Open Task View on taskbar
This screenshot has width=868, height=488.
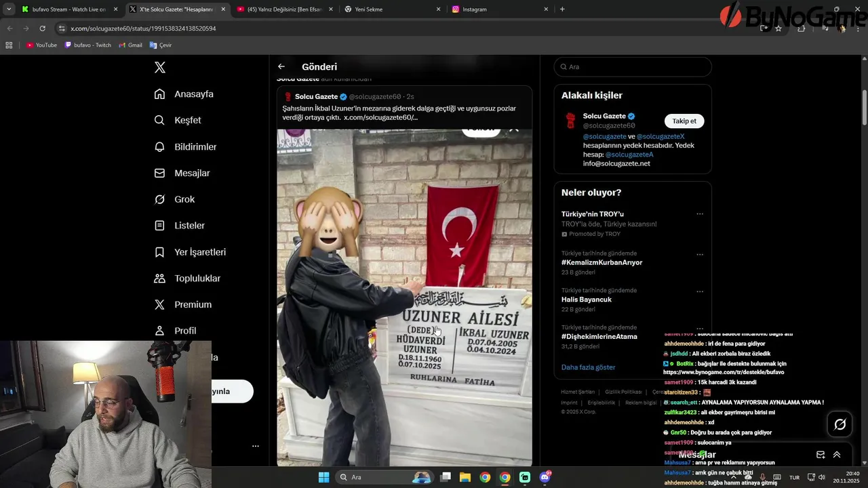pos(446,477)
